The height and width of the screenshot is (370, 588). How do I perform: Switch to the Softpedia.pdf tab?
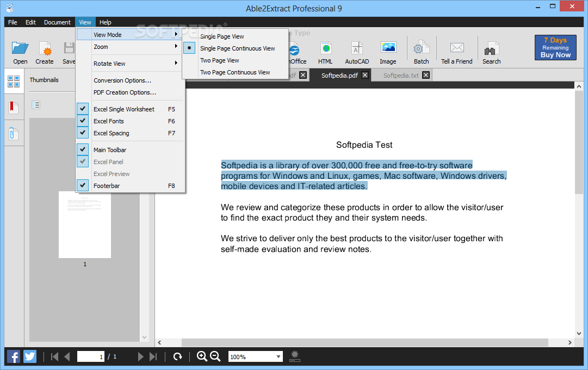(x=339, y=76)
